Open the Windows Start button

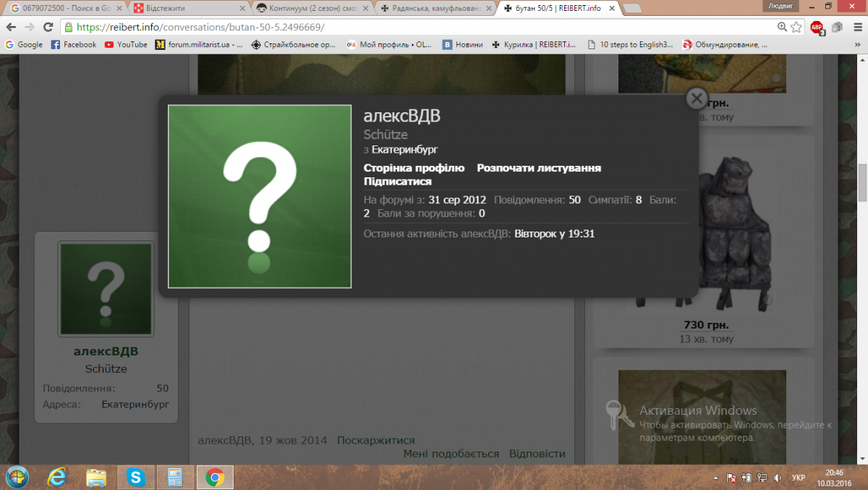tap(17, 477)
